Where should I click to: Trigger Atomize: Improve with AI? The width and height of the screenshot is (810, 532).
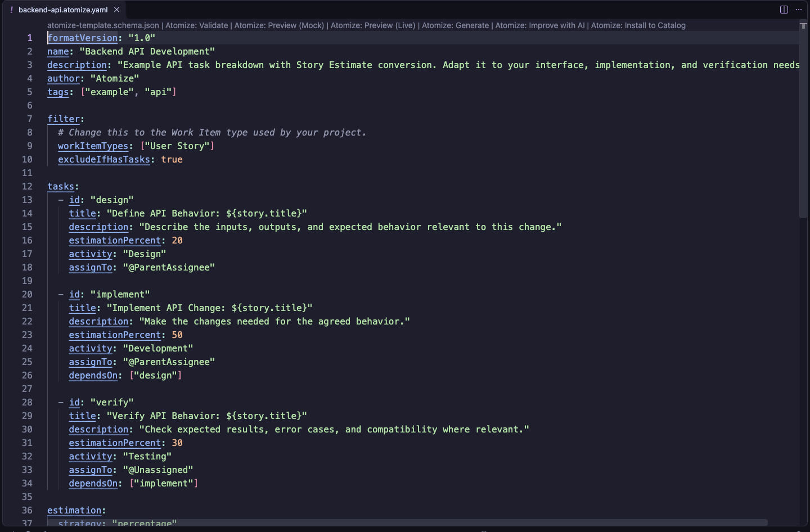pos(540,25)
